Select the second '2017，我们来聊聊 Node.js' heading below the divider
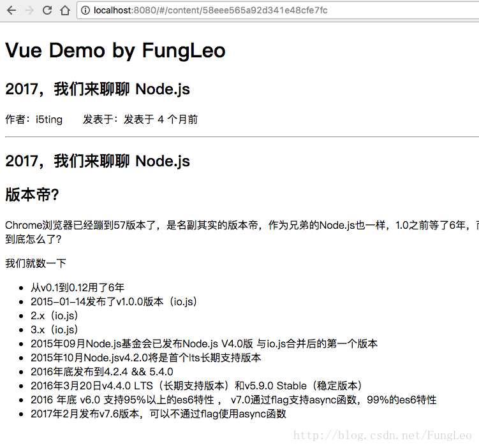The height and width of the screenshot is (448, 479). [x=98, y=161]
